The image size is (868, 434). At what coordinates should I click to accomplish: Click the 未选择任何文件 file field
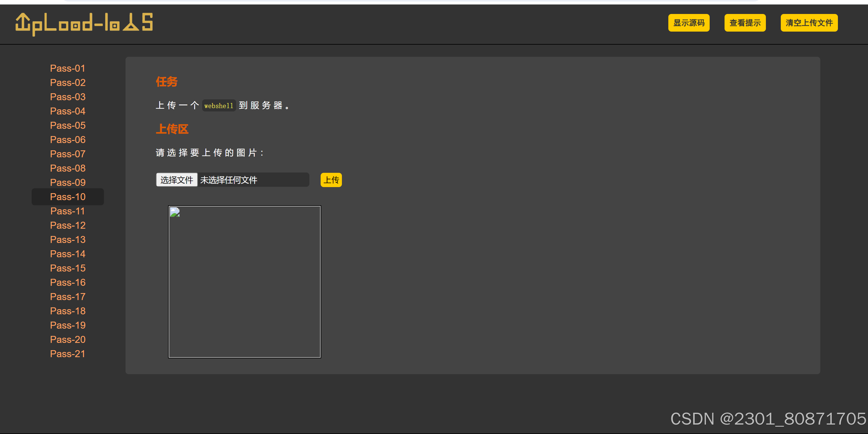click(253, 180)
